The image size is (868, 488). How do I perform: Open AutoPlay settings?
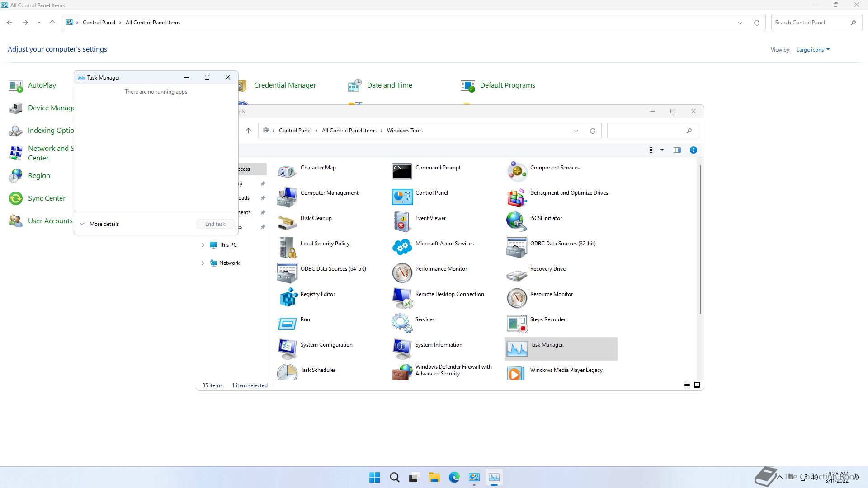(42, 85)
